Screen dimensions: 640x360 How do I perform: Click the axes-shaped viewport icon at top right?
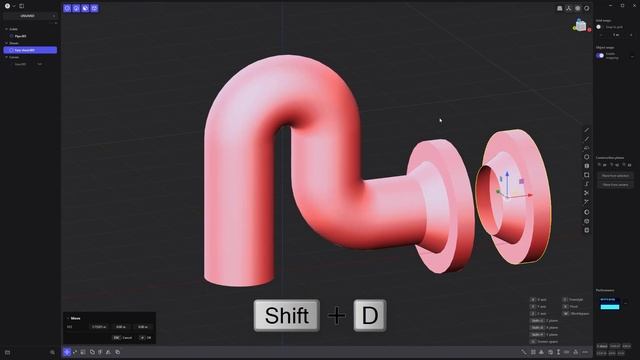(569, 8)
